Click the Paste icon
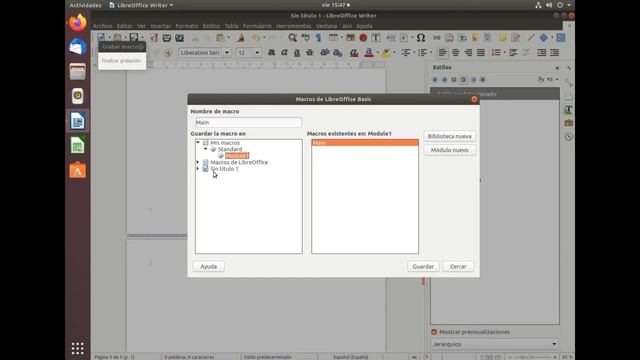The height and width of the screenshot is (360, 640). click(220, 38)
